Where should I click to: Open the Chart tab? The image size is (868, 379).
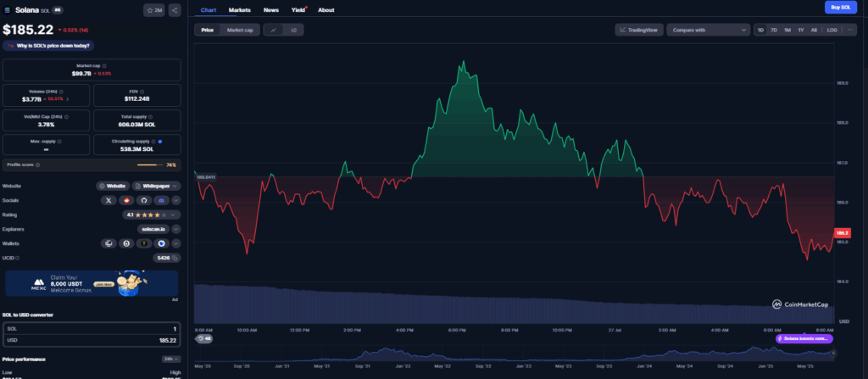click(209, 10)
